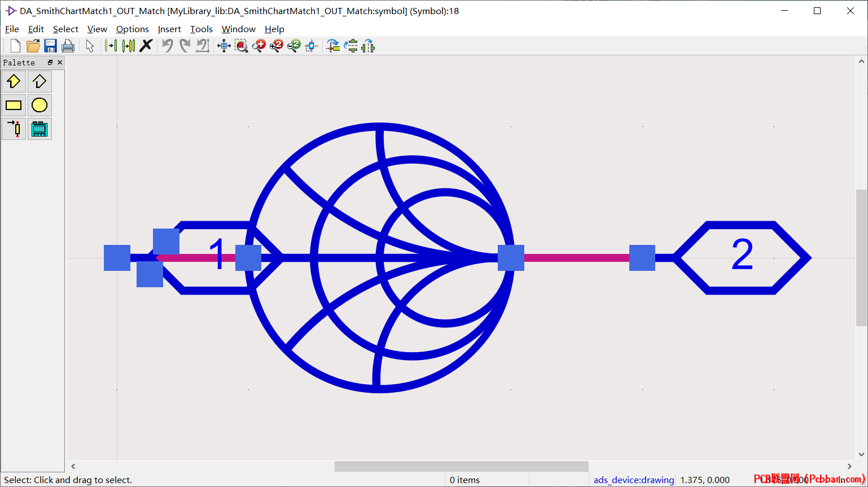This screenshot has width=868, height=487.
Task: Activate the arrow select pointer tool
Action: tap(90, 46)
